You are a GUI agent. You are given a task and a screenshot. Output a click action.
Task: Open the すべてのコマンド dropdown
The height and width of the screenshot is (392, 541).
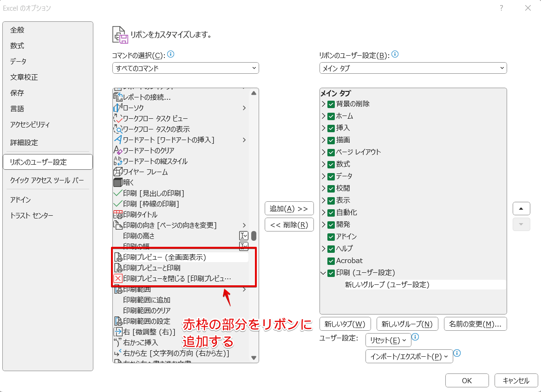[x=254, y=68]
